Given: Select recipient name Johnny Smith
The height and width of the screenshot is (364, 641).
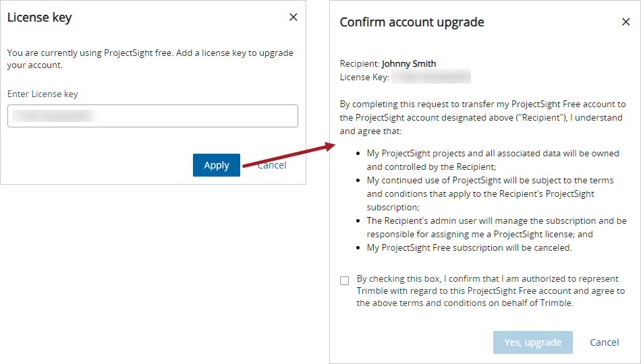Looking at the screenshot, I should coord(409,64).
